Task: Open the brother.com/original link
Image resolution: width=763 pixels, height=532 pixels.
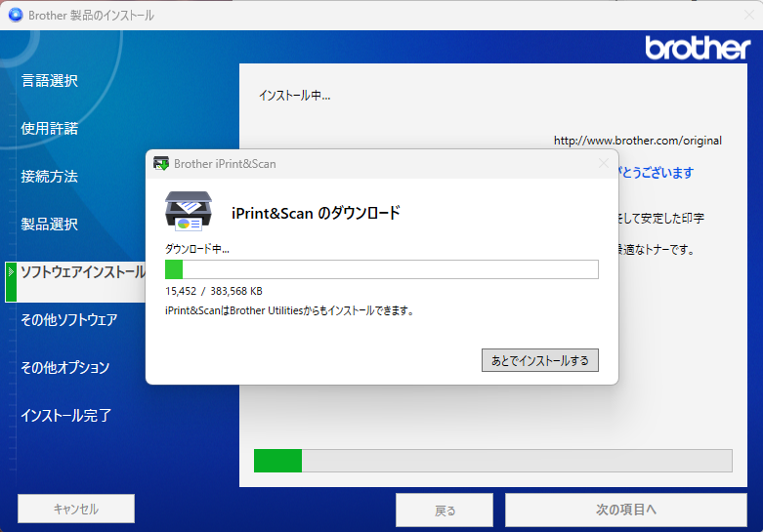Action: [637, 141]
